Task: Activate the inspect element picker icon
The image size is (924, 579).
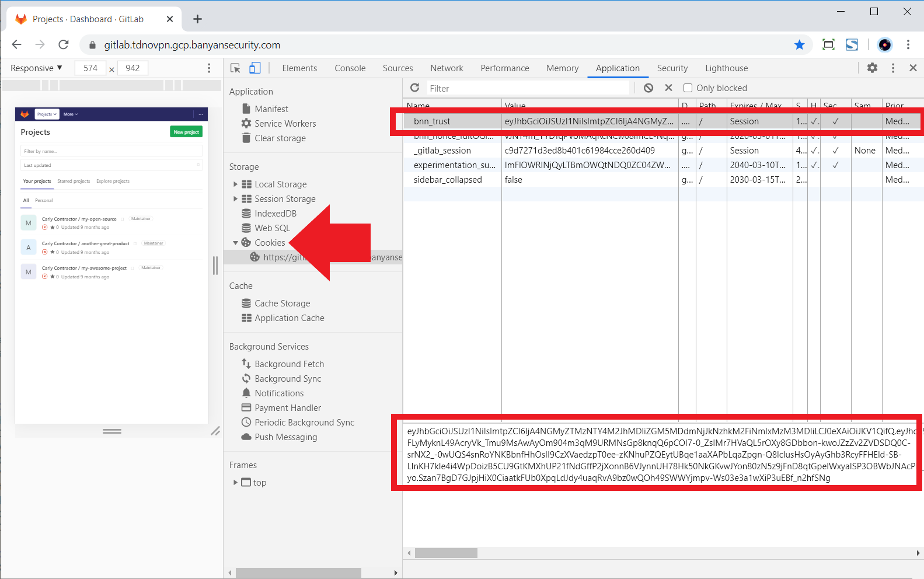Action: [x=235, y=68]
